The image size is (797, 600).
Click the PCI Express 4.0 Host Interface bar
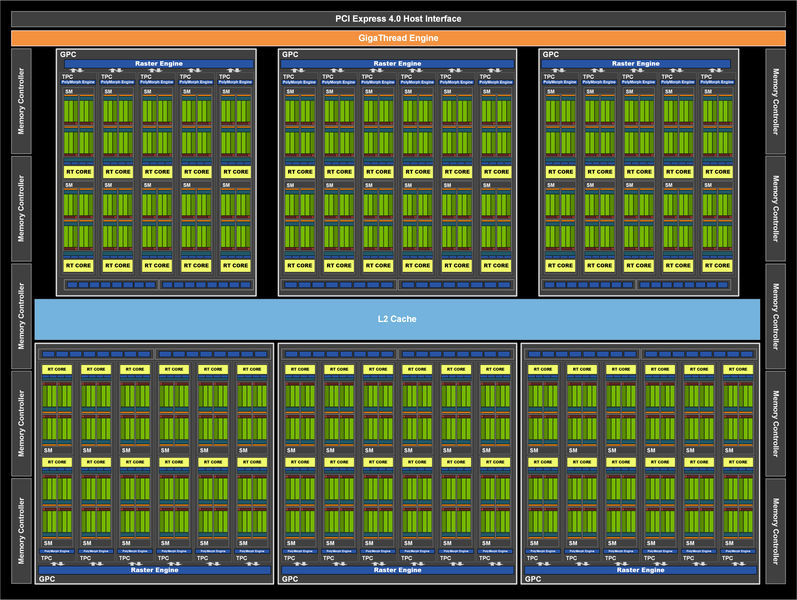(398, 19)
